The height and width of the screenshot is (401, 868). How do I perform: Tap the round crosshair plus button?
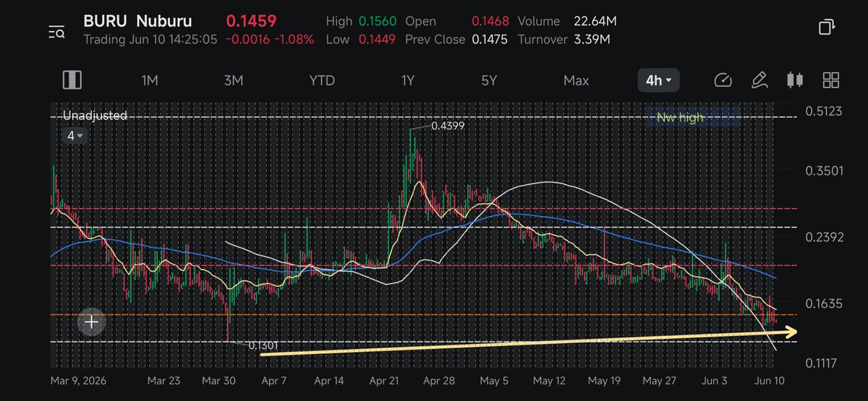tap(92, 322)
